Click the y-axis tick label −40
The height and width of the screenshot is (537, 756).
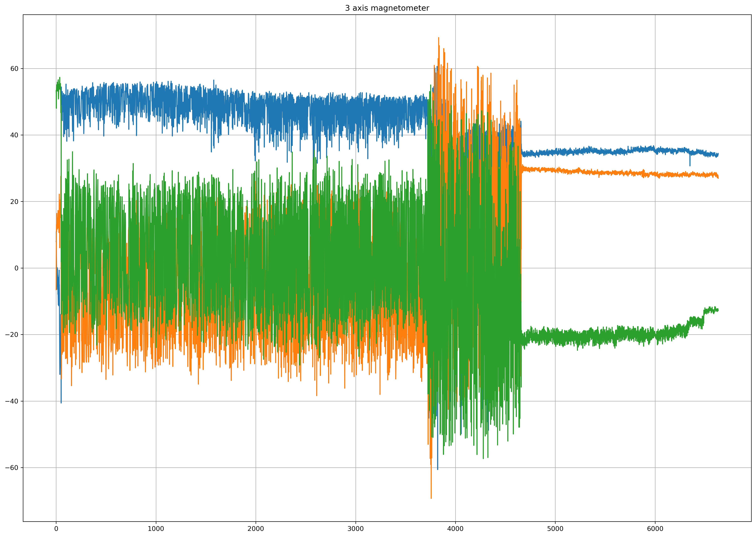(12, 401)
